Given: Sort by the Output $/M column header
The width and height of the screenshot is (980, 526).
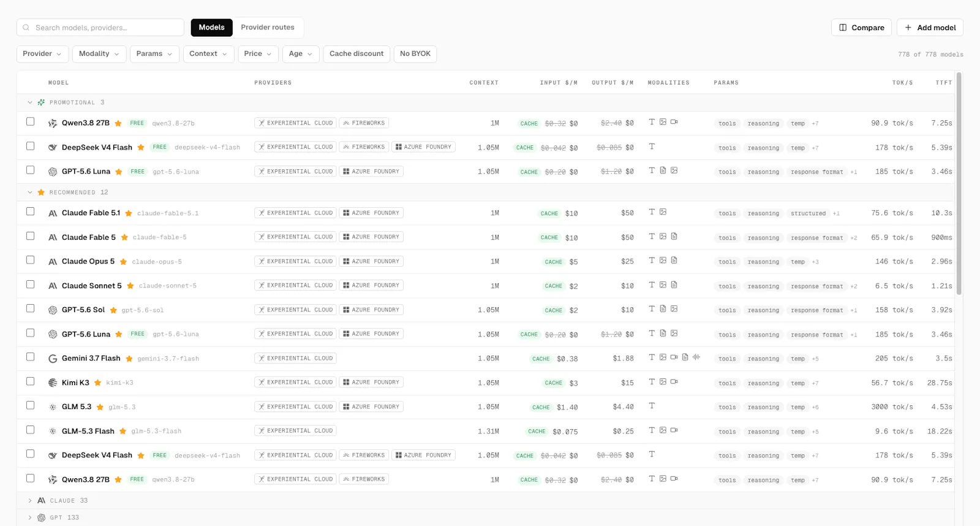Looking at the screenshot, I should 612,83.
